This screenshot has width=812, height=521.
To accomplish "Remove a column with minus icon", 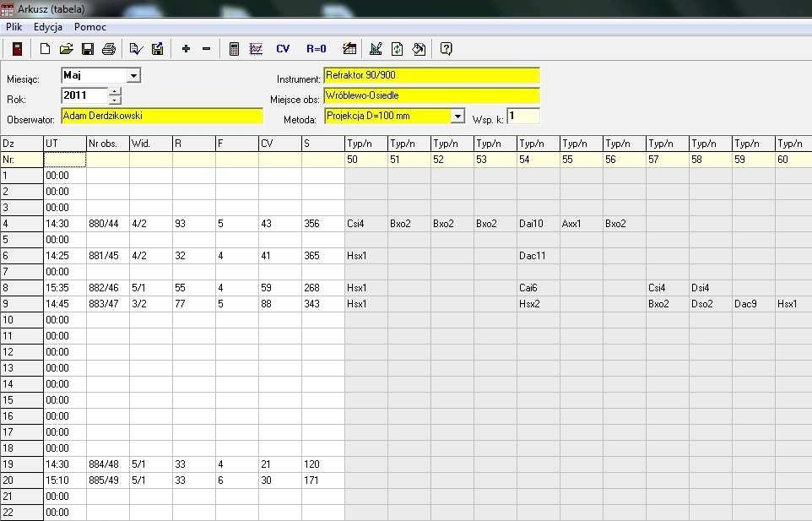I will [206, 49].
